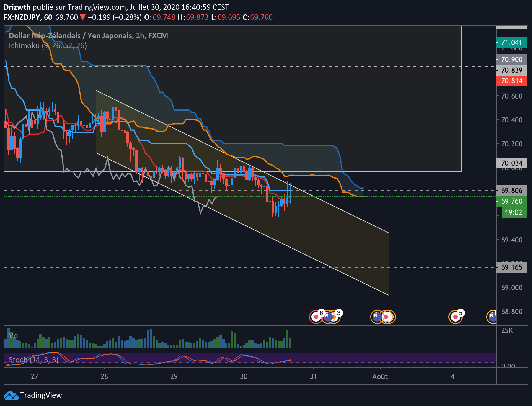Click the TradingView cloud logo icon
Viewport: 532px width, 406px height.
click(11, 395)
